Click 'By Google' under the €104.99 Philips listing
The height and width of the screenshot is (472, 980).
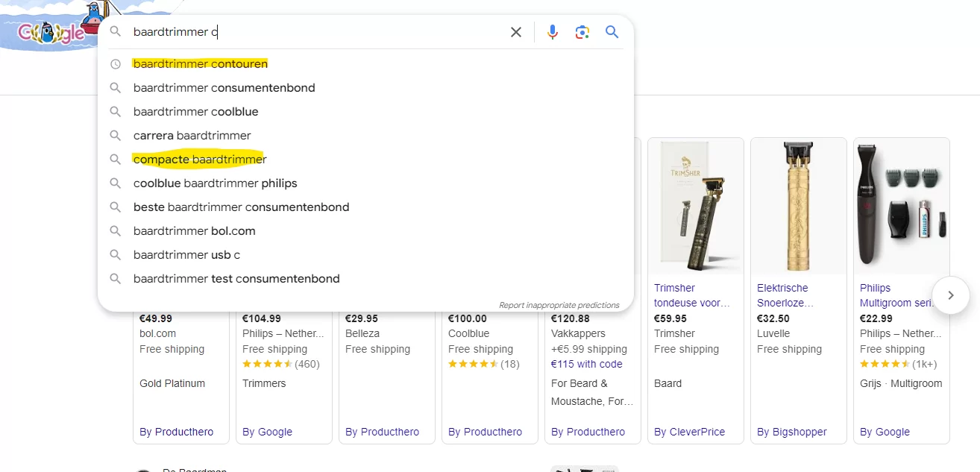click(267, 432)
